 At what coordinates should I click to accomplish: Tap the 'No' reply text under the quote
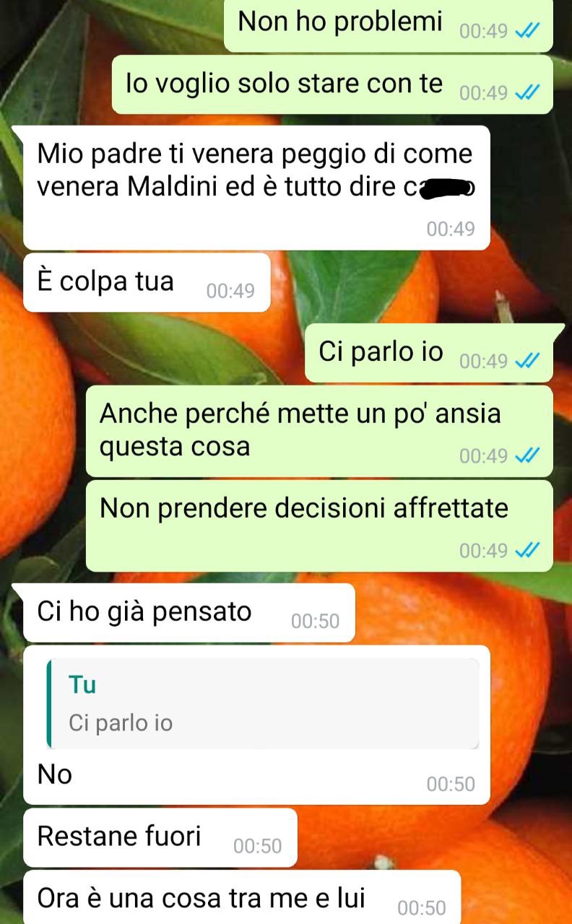55,775
